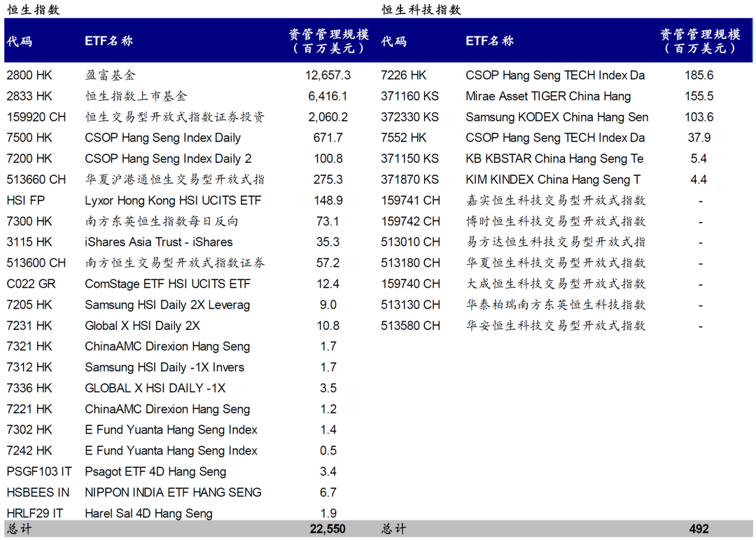Click Psagot ETF 4D Hang Seng

(x=155, y=471)
